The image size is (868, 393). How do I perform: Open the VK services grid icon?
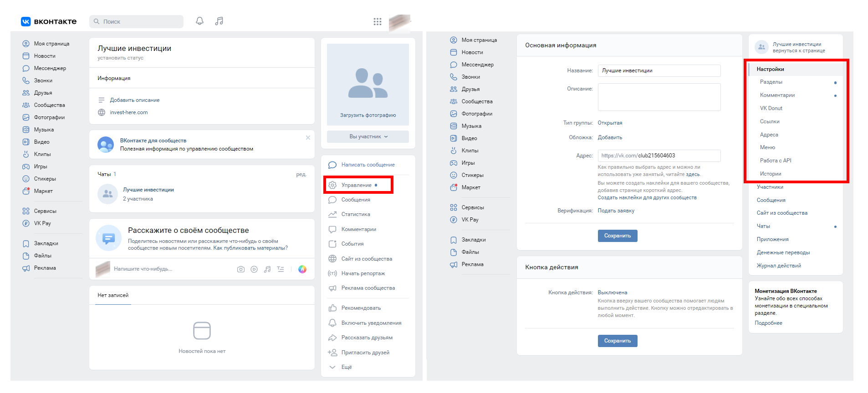378,21
